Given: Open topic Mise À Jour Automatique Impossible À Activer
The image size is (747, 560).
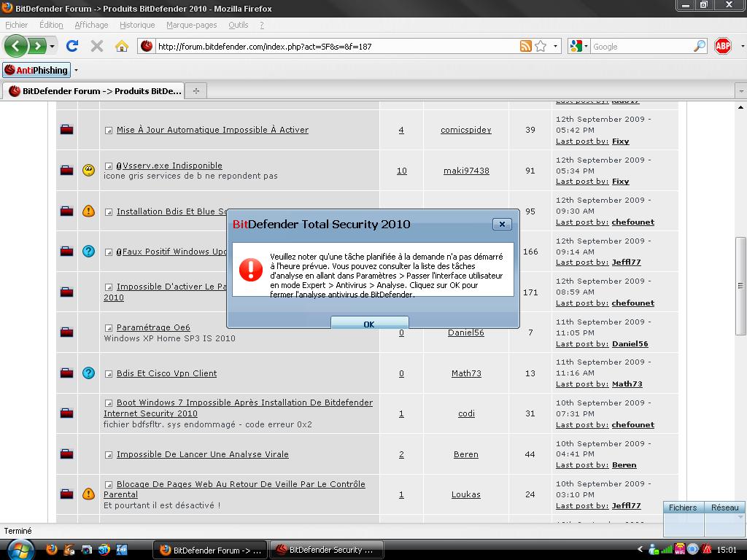Looking at the screenshot, I should [212, 130].
